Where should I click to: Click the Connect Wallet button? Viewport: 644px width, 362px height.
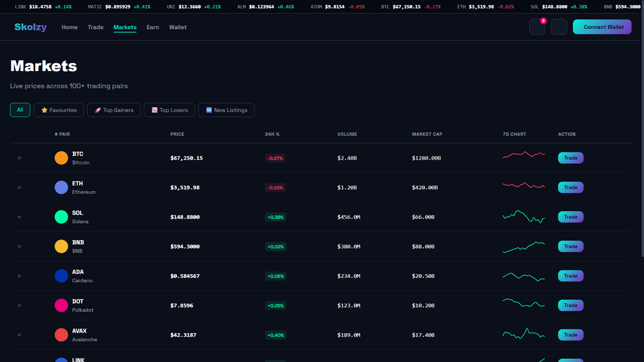click(x=602, y=27)
